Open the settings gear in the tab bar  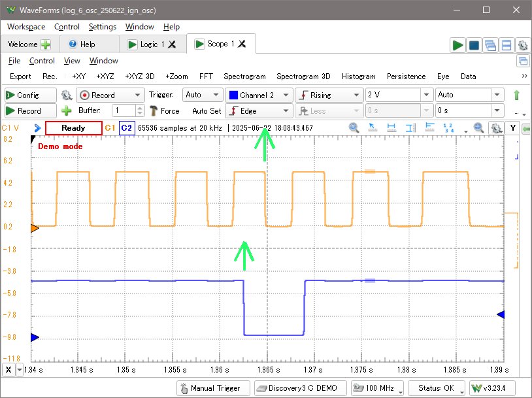tap(523, 45)
